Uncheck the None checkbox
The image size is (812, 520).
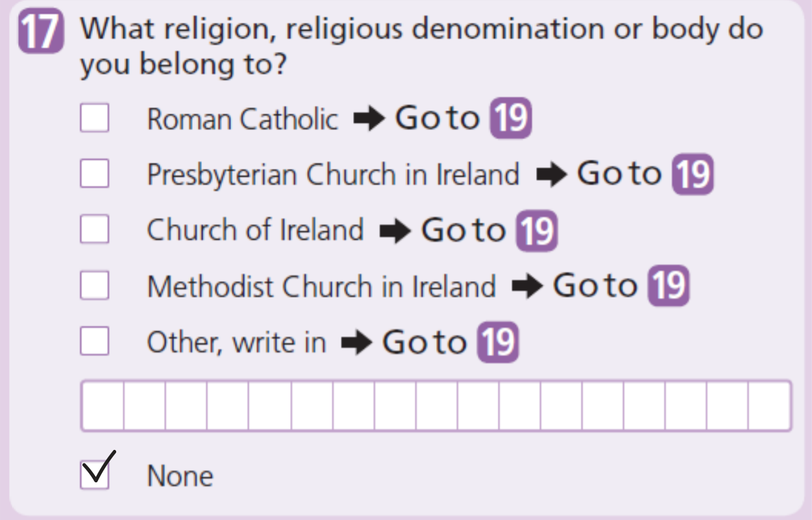pyautogui.click(x=94, y=475)
